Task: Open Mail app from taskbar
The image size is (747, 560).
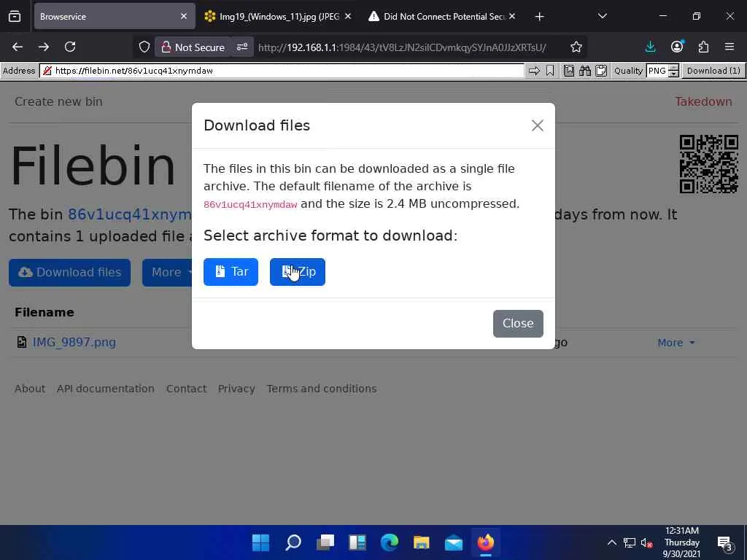Action: click(x=454, y=542)
